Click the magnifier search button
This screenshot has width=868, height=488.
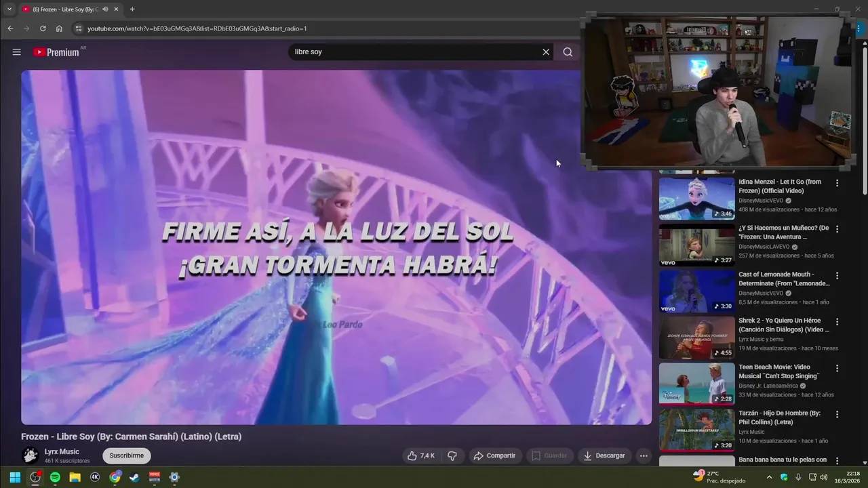[x=568, y=52]
